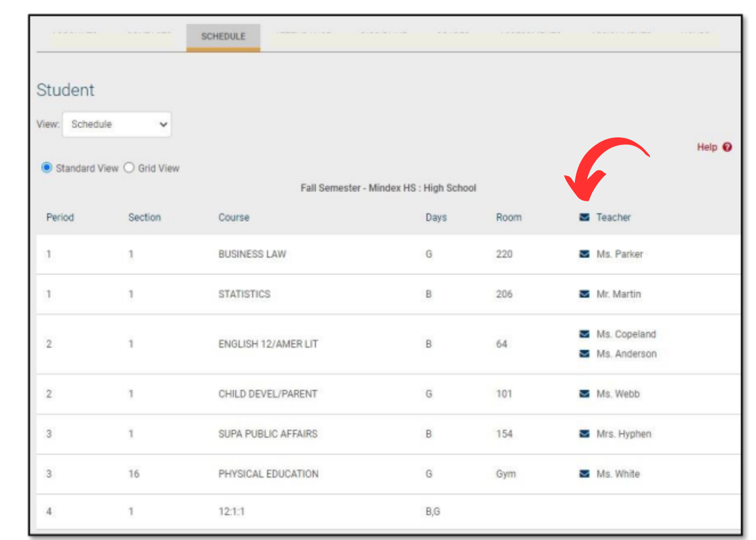Click the Gym room cell
The height and width of the screenshot is (540, 756).
point(506,474)
